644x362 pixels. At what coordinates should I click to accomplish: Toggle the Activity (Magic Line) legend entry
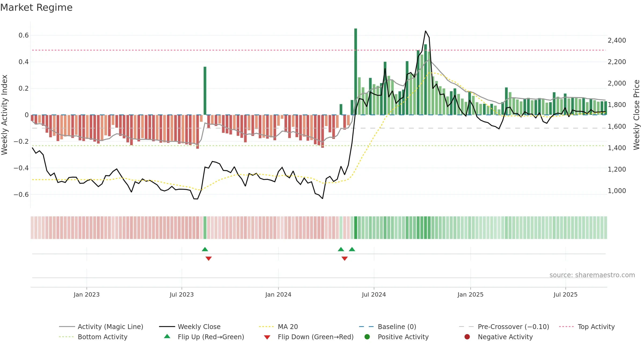coord(101,327)
